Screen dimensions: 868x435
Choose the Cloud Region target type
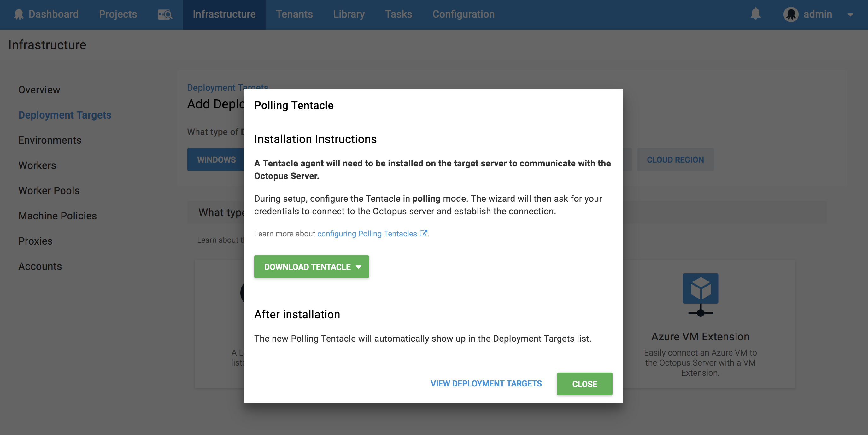coord(675,159)
